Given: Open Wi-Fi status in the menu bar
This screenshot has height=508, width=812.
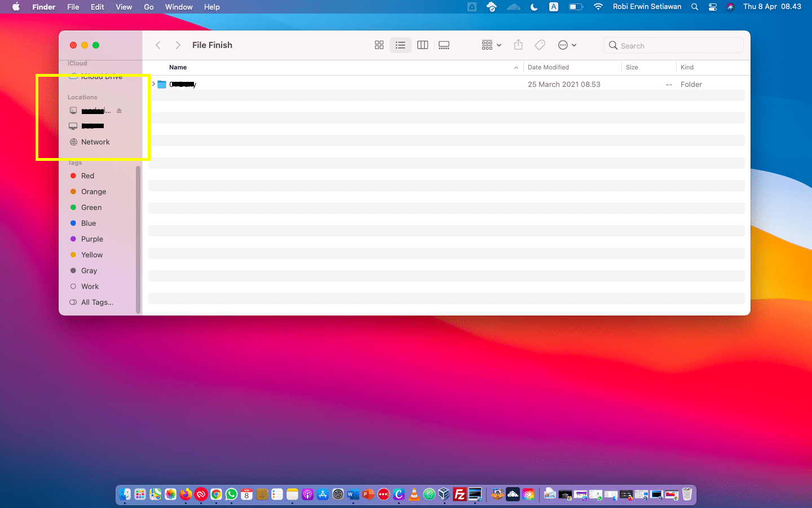Looking at the screenshot, I should click(598, 7).
